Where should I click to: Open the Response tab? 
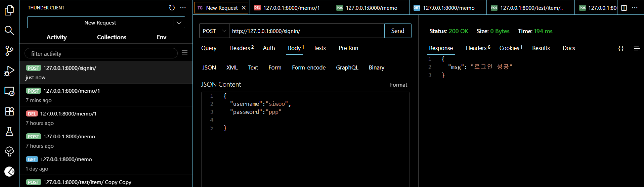[x=441, y=48]
